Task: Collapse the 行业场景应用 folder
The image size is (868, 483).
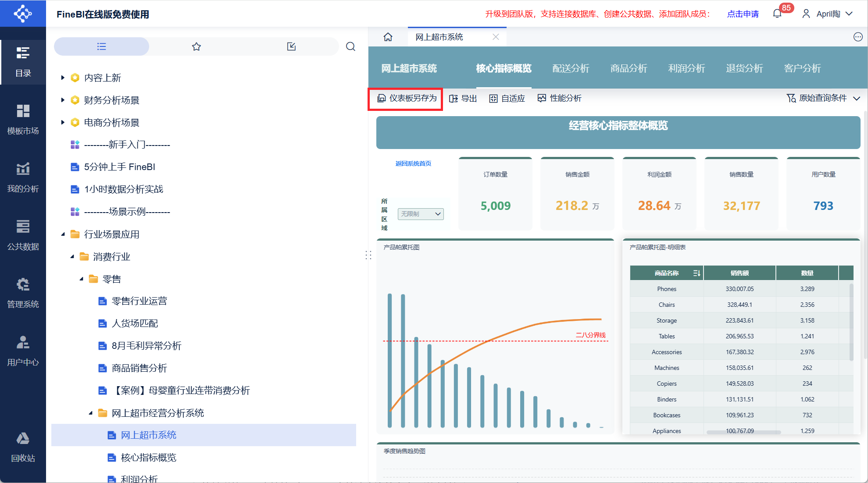Action: [x=63, y=234]
